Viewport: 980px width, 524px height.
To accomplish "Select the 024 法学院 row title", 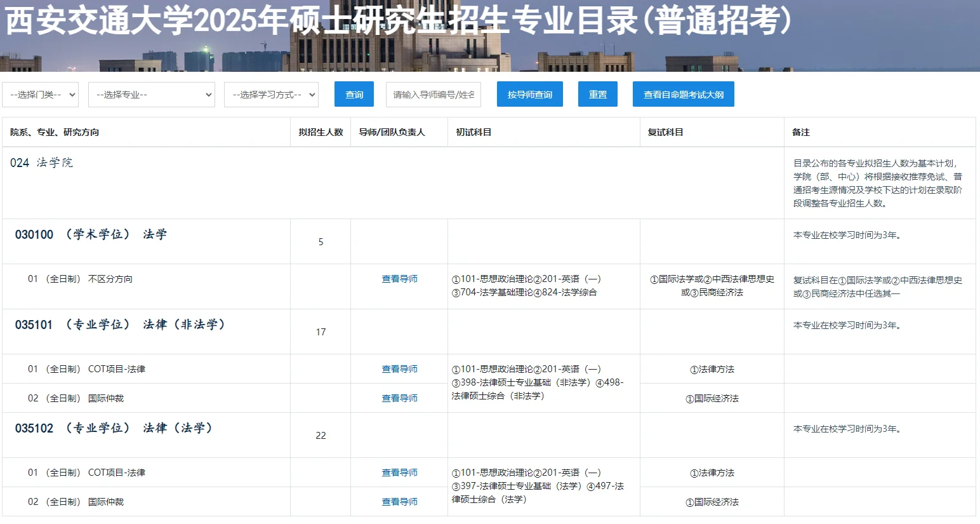I will (x=41, y=163).
